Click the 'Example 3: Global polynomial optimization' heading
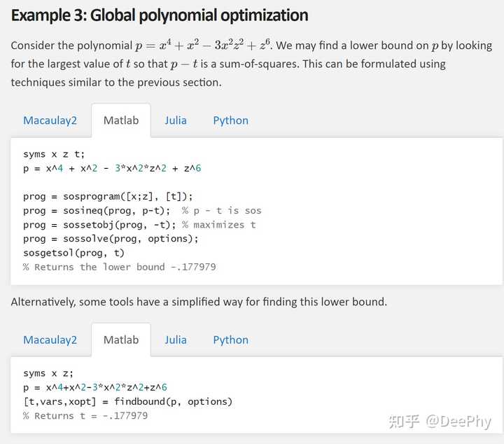504x444 pixels. 160,15
